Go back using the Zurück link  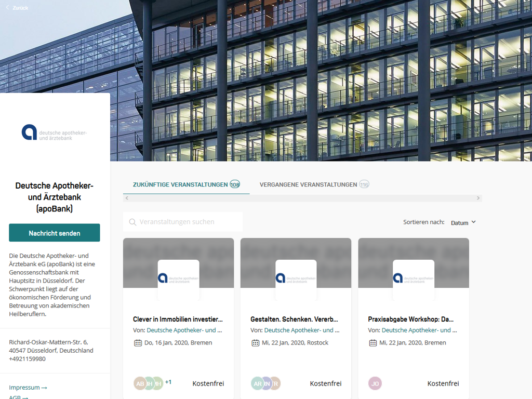click(x=17, y=8)
